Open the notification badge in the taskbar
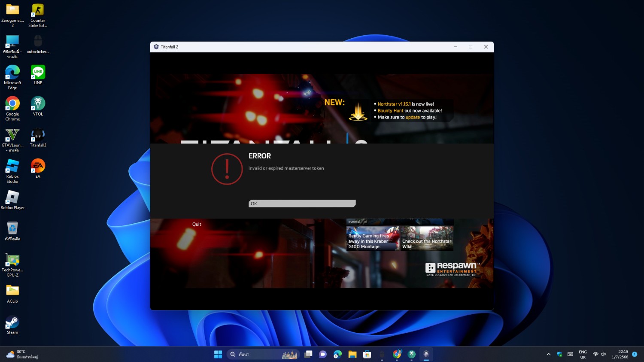Image resolution: width=644 pixels, height=362 pixels. 635,354
